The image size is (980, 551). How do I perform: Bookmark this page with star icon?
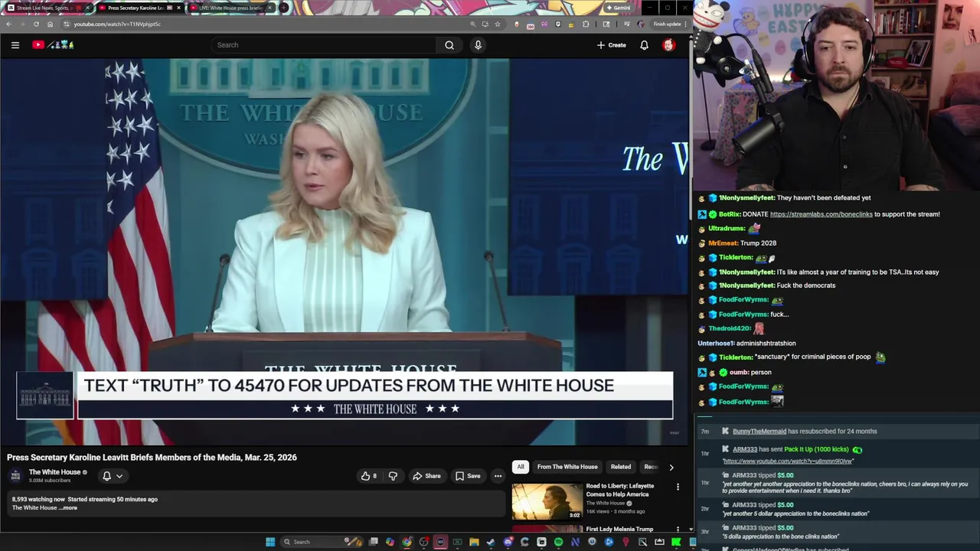[x=498, y=24]
